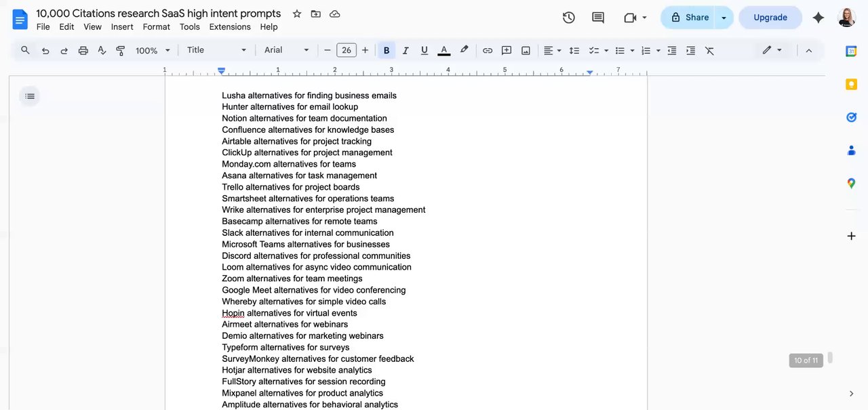Viewport: 868px width, 410px height.
Task: Open the Move to folder icon
Action: 316,14
